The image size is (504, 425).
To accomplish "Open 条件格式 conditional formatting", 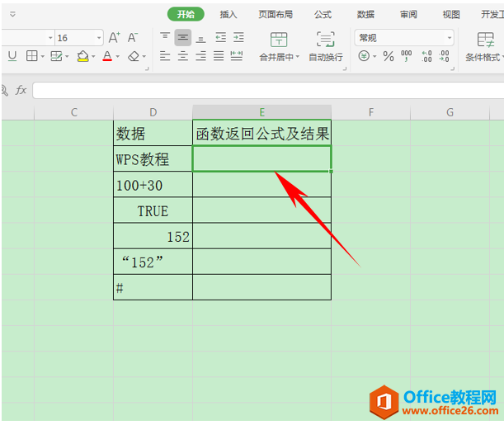I will [x=485, y=47].
